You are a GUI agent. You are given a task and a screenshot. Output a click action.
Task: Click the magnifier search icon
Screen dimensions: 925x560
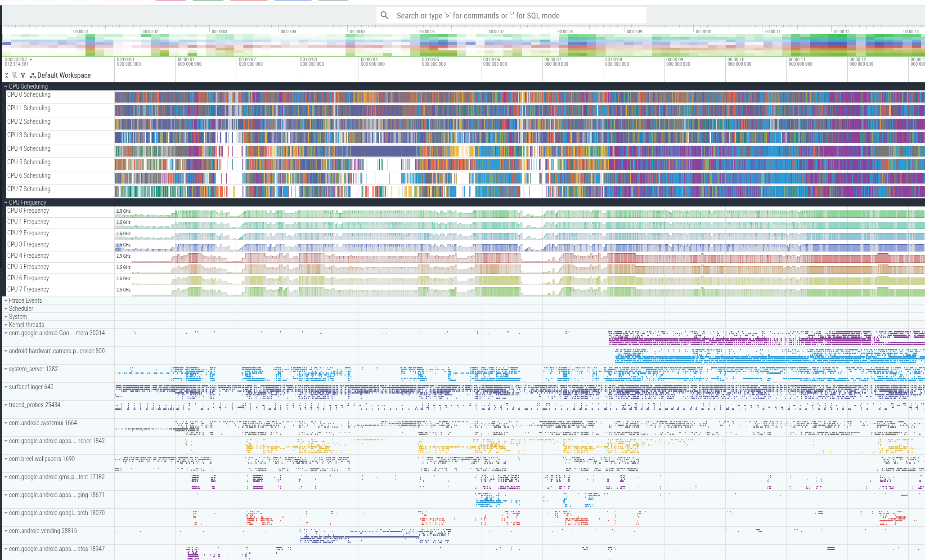tap(385, 16)
